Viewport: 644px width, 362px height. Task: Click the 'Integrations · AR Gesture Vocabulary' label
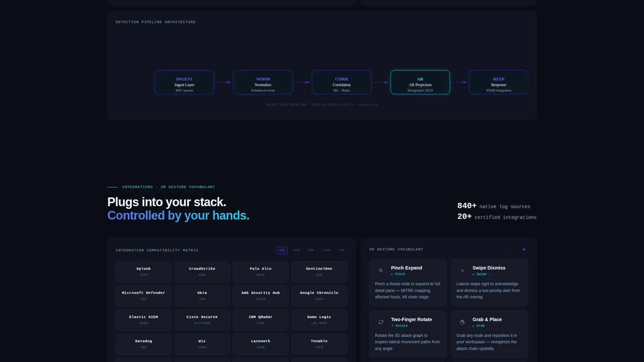pyautogui.click(x=168, y=187)
